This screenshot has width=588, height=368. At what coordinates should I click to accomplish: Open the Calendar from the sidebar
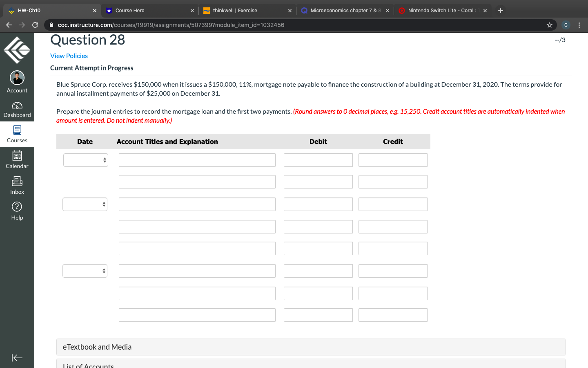[17, 159]
